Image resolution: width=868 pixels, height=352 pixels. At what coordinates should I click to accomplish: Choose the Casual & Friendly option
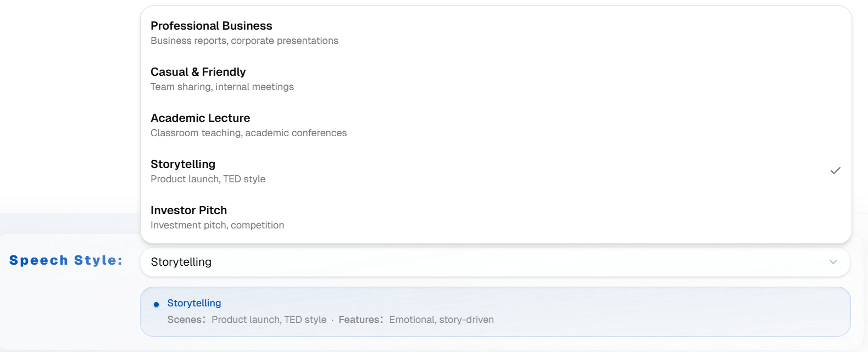click(x=198, y=72)
